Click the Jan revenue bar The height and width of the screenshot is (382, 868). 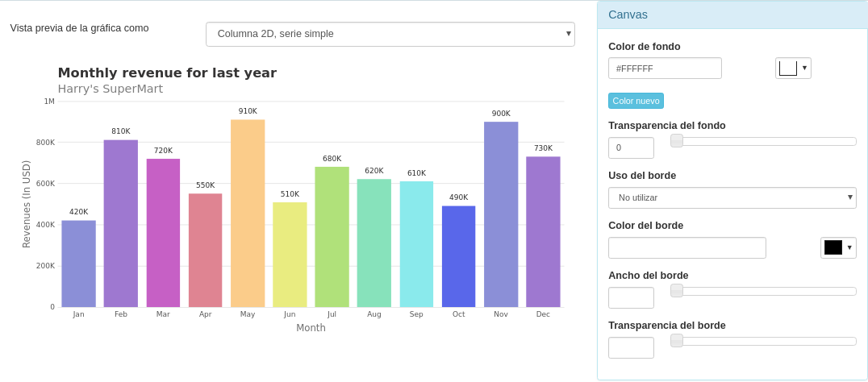pos(78,264)
